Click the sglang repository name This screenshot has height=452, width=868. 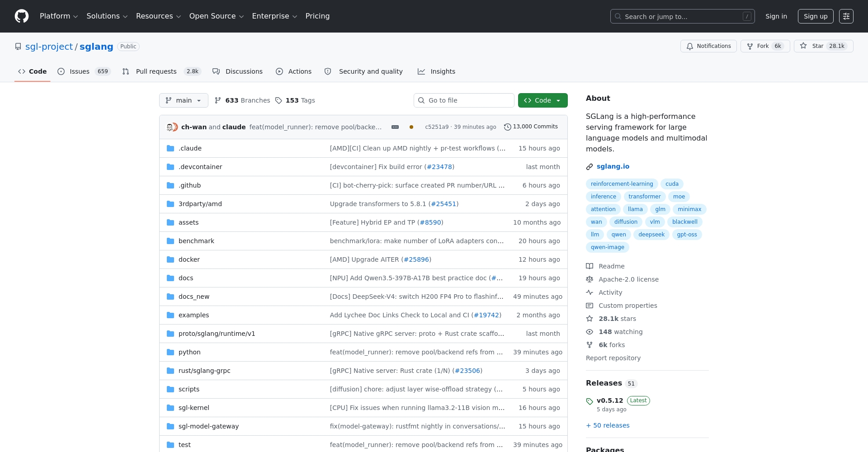(x=96, y=47)
